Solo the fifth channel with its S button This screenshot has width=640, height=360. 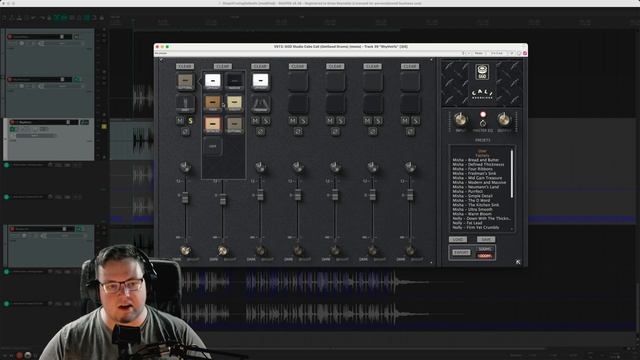tap(340, 121)
